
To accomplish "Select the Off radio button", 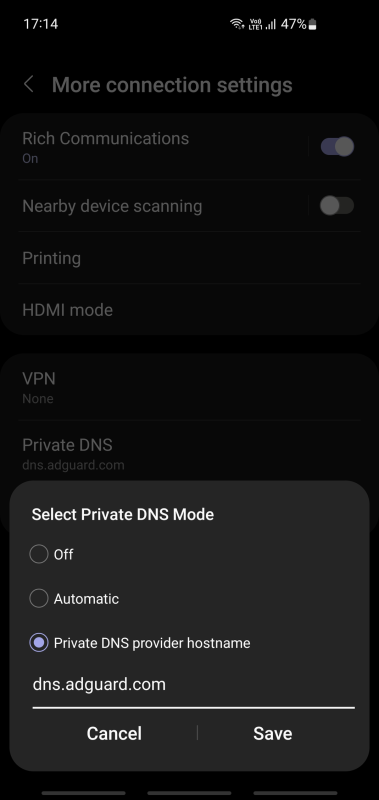I will [x=39, y=554].
